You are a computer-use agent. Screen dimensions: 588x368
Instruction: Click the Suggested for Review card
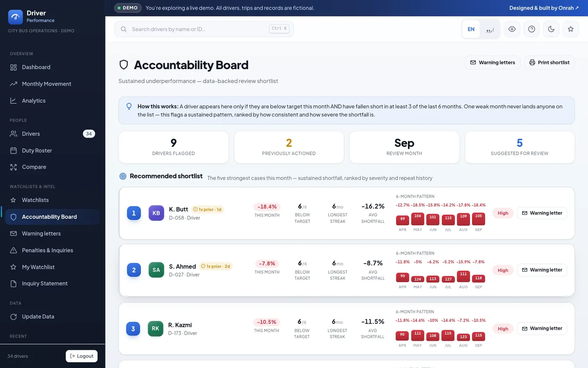520,147
